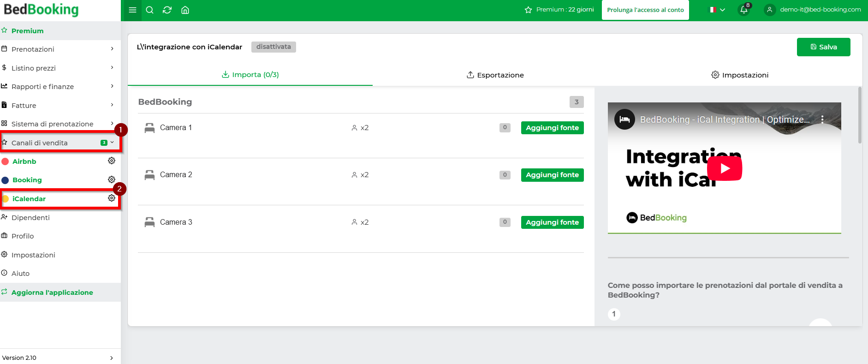The width and height of the screenshot is (868, 364).
Task: Collapse Canali di vendita section
Action: [112, 143]
